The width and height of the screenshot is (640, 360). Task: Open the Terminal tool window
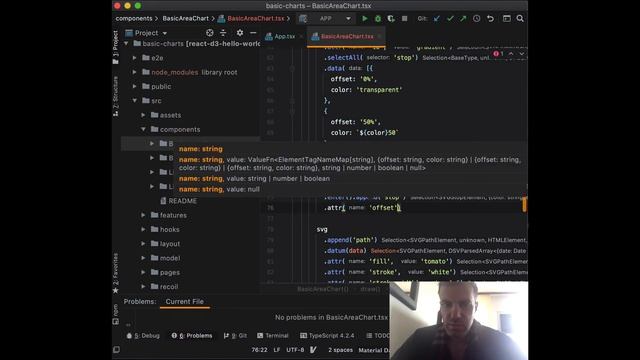pos(273,336)
